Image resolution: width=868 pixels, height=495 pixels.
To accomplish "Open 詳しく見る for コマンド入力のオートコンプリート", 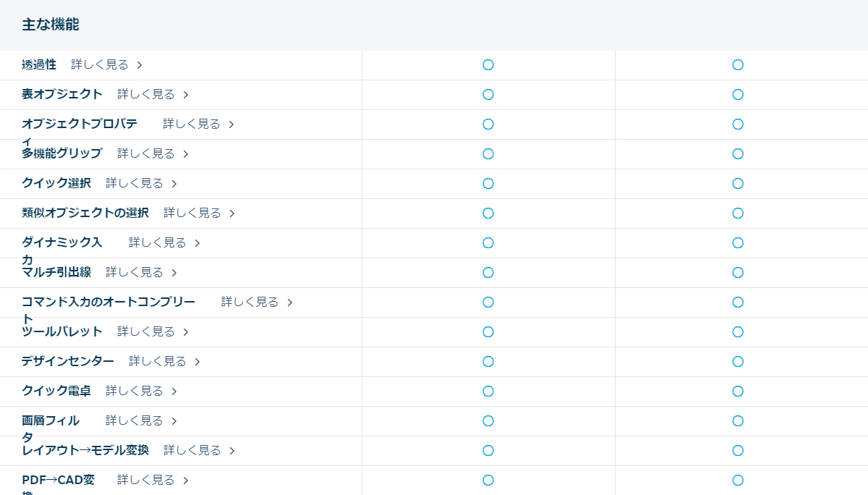I will 250,302.
